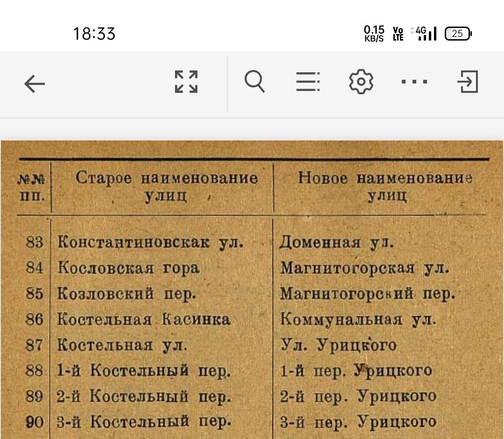Open the three-dots more menu
Image resolution: width=504 pixels, height=439 pixels.
click(x=414, y=82)
